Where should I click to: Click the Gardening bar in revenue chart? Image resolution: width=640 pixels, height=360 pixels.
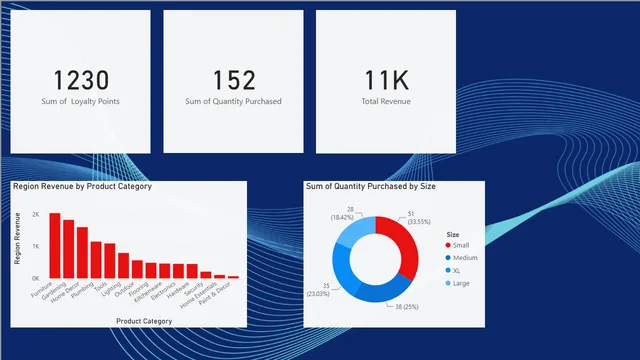click(x=69, y=249)
